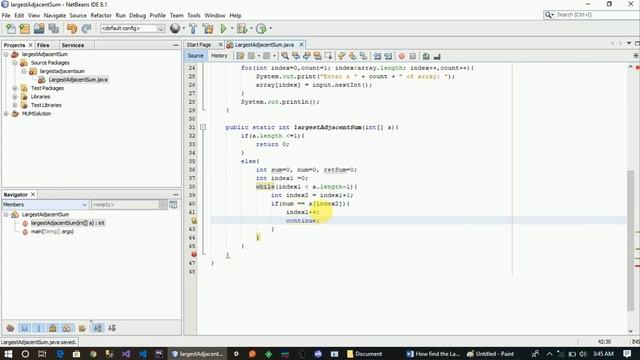The width and height of the screenshot is (640, 360).
Task: Toggle Fully Qualified Names in Navigator
Action: tap(82, 328)
